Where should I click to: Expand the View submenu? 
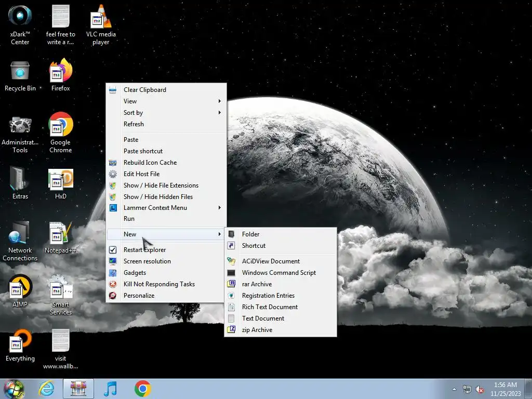point(166,101)
